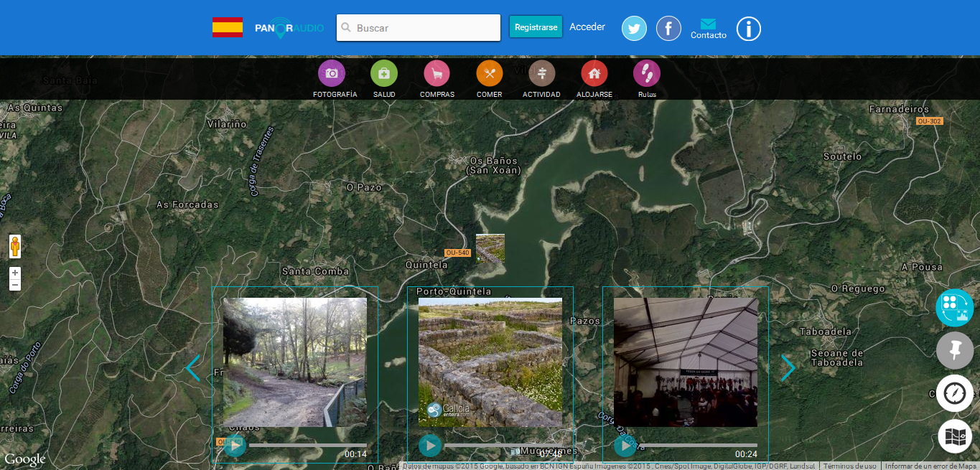The width and height of the screenshot is (980, 470).
Task: Show the information icon in header
Action: pos(748,29)
